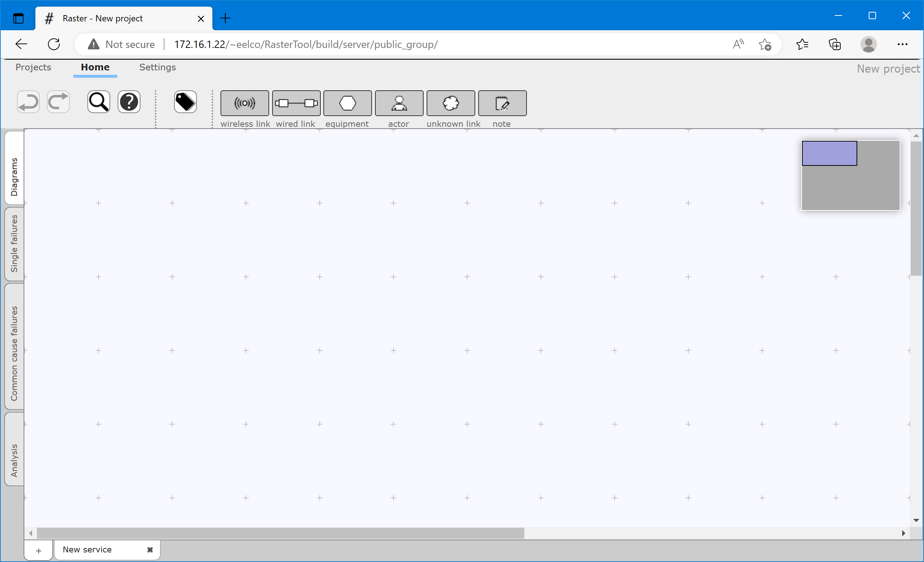Screen dimensions: 924x562
Task: Select the wired link template
Action: (x=296, y=103)
